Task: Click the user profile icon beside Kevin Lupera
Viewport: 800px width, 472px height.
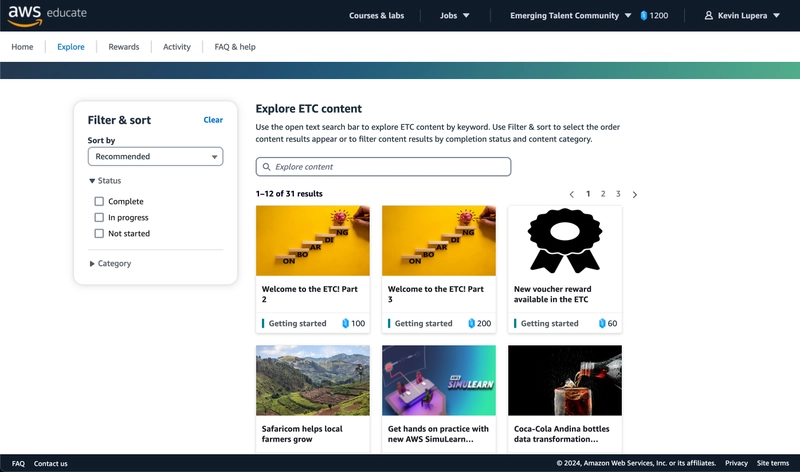Action: point(709,16)
